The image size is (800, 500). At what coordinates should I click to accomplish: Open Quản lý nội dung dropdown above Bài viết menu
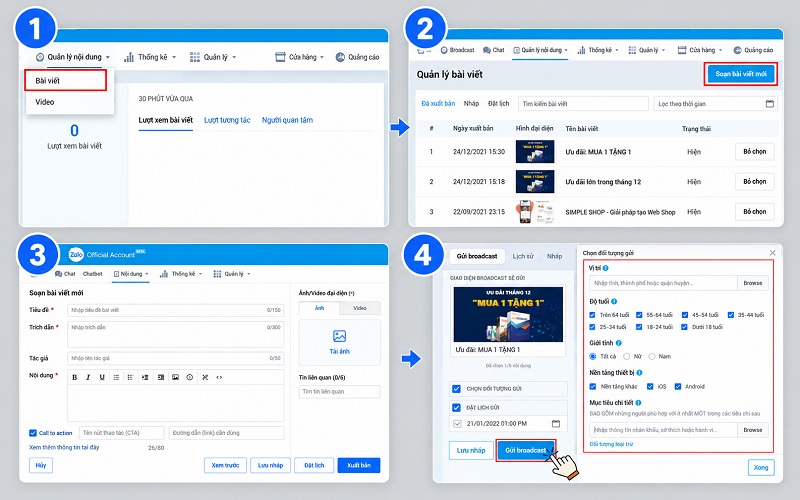tap(73, 57)
